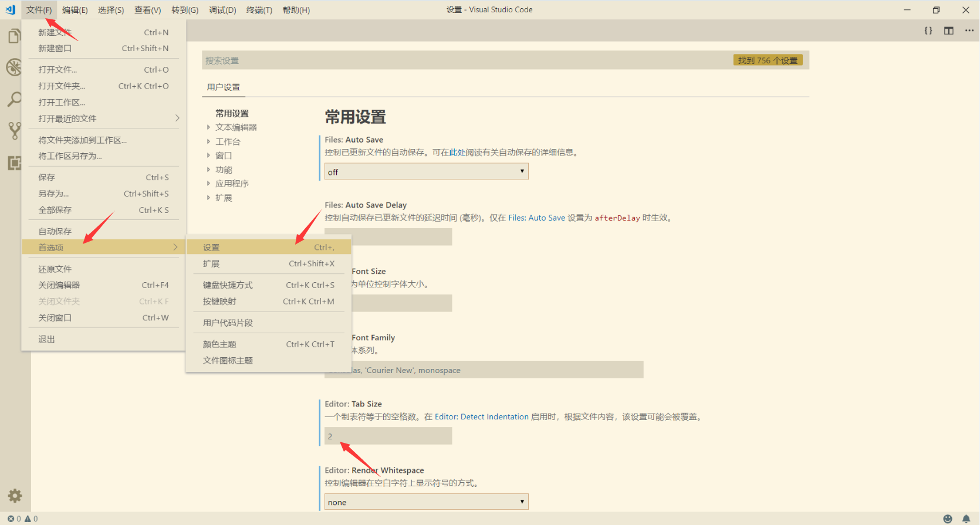Open Files: Auto Save dropdown
The height and width of the screenshot is (525, 980).
tap(427, 172)
